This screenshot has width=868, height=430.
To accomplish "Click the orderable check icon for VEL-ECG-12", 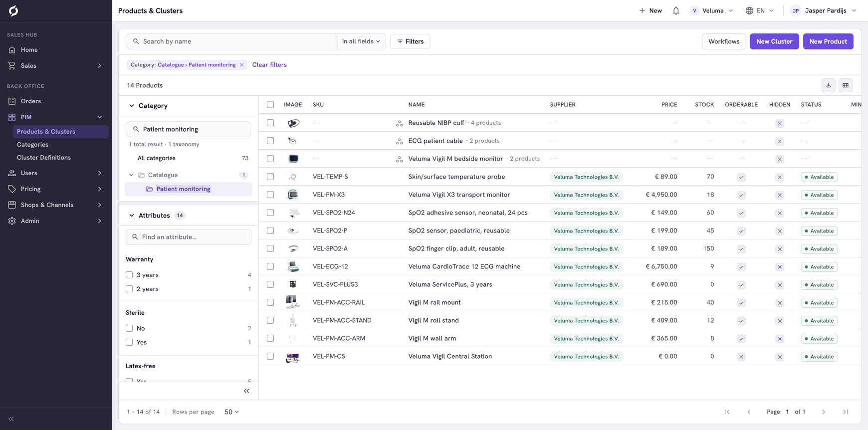I will [741, 267].
